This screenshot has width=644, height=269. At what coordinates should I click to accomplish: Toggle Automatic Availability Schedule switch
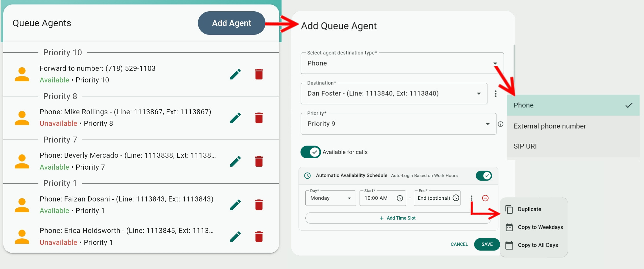point(484,176)
